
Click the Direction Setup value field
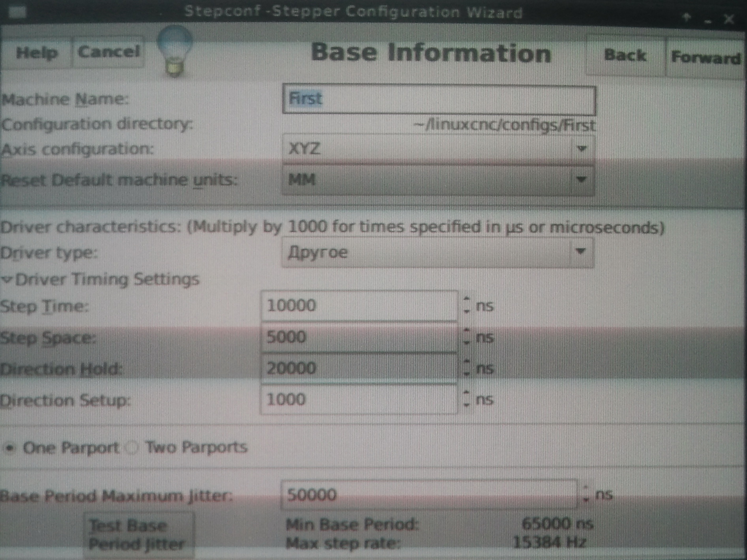359,399
